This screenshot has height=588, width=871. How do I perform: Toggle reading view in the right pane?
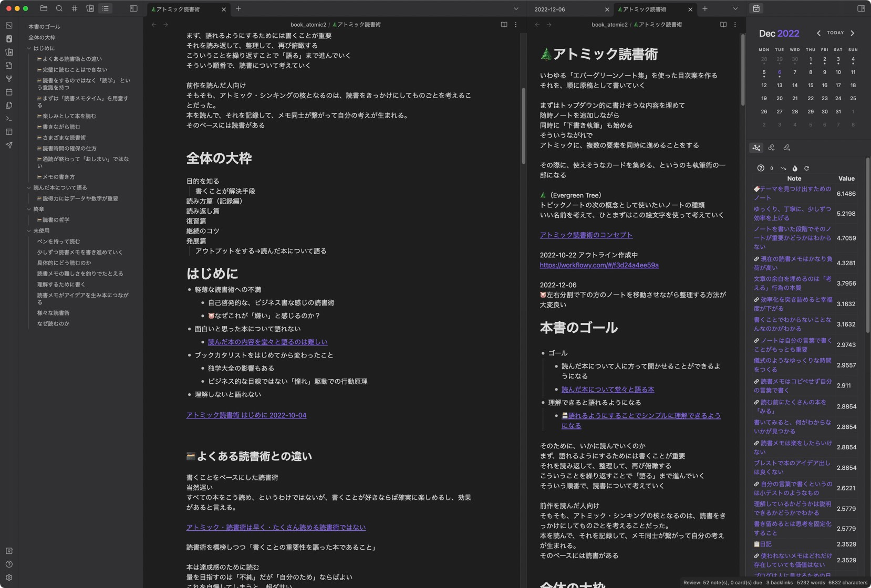[723, 25]
